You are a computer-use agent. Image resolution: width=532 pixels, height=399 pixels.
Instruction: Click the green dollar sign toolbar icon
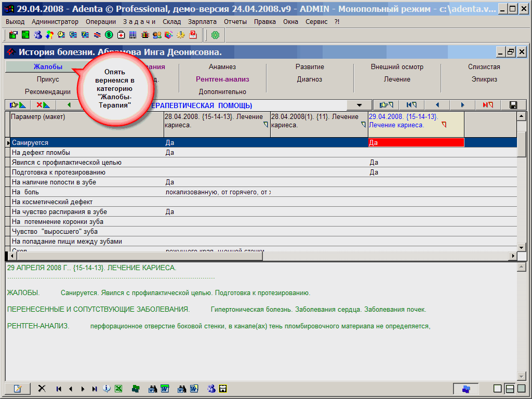coord(109,35)
